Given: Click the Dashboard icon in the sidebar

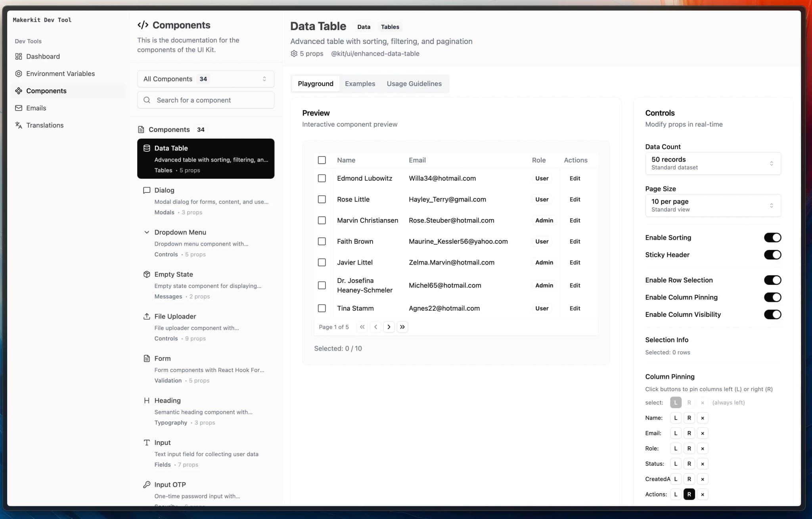Looking at the screenshot, I should click(18, 56).
